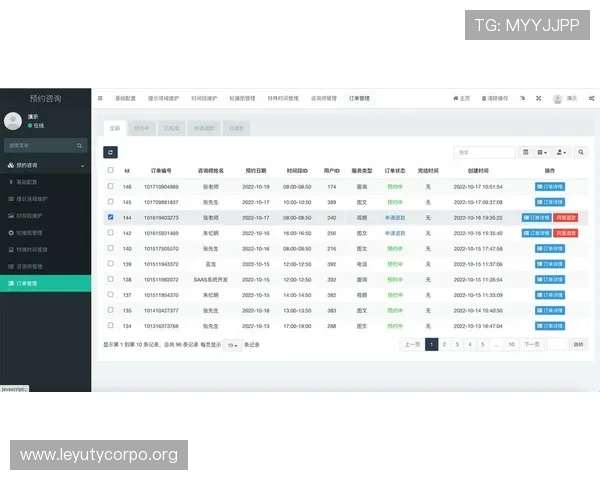Go to pagination page 10
This screenshot has width=600, height=480.
[511, 344]
